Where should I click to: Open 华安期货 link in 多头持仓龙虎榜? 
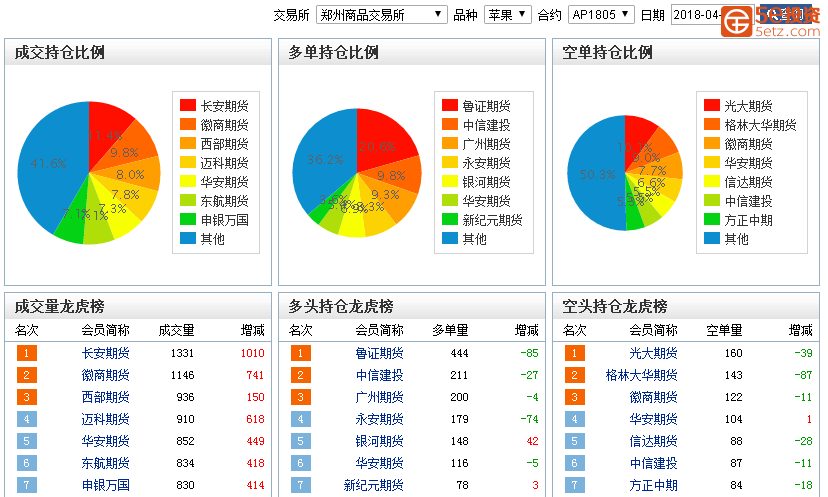pos(379,463)
